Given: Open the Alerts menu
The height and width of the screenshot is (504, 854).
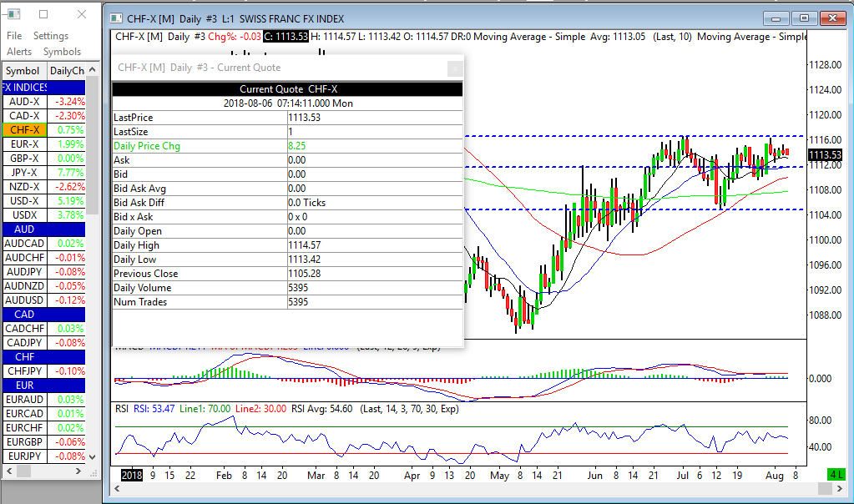Looking at the screenshot, I should [x=19, y=52].
